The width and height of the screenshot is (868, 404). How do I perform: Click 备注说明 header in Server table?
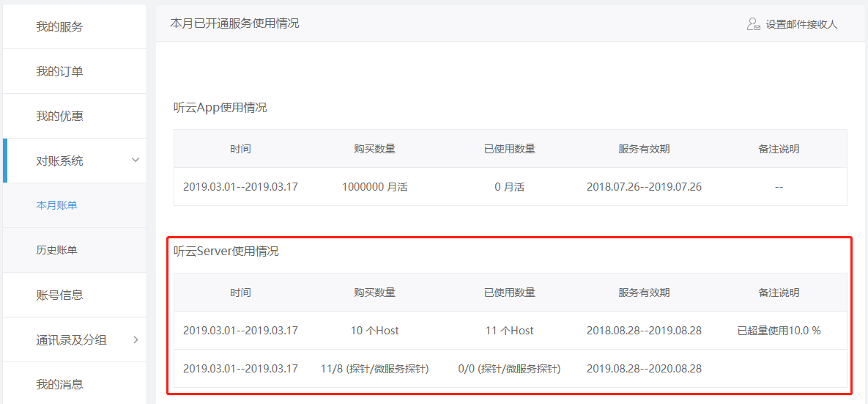tap(779, 293)
